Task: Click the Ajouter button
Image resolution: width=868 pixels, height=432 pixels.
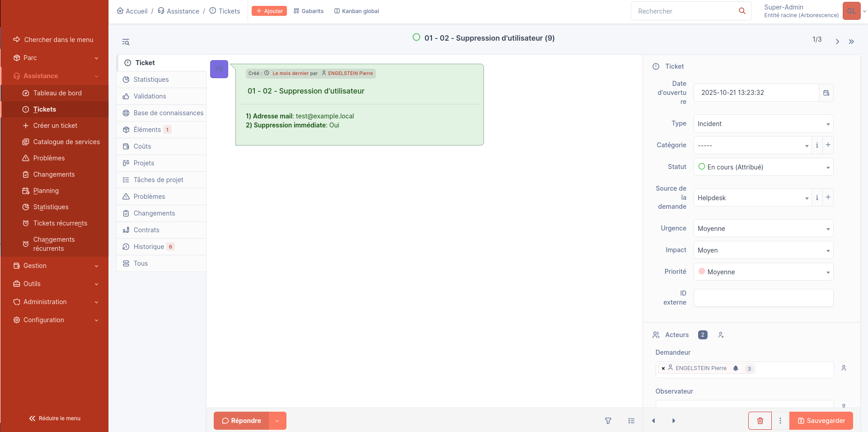Action: [x=269, y=11]
